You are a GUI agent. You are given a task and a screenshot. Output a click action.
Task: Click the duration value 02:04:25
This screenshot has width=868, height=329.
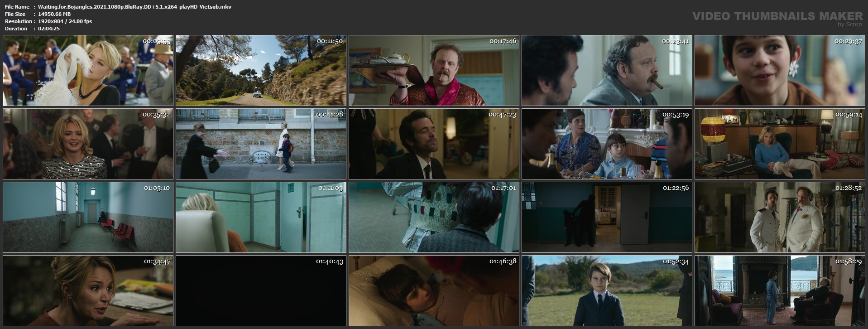click(x=49, y=29)
